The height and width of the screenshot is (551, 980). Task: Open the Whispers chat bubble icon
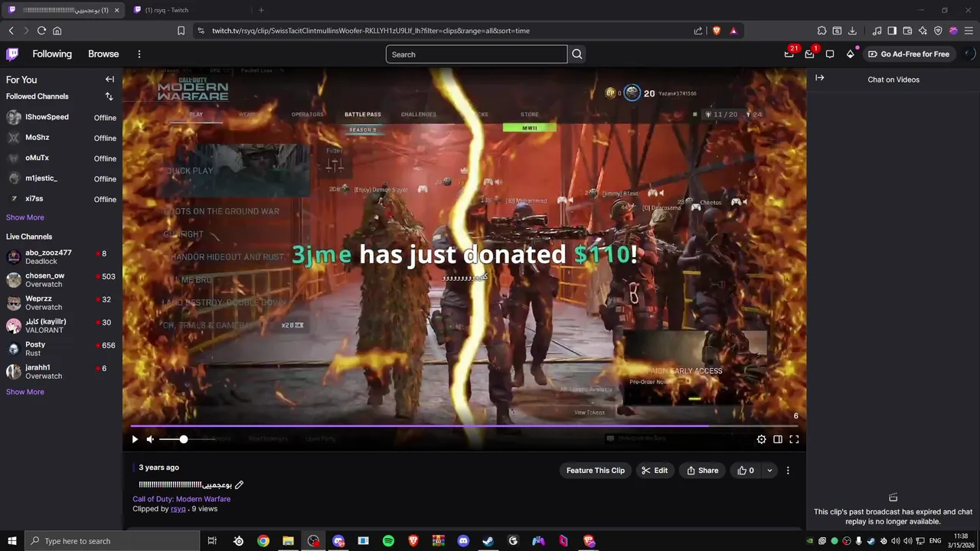[830, 54]
